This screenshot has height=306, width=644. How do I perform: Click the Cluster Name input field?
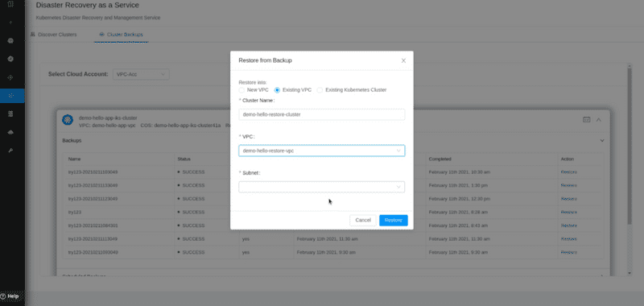(x=321, y=114)
